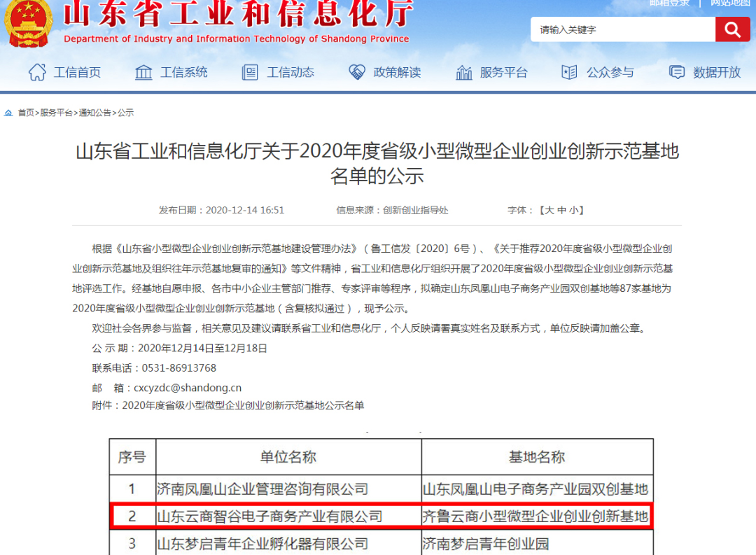Image resolution: width=756 pixels, height=555 pixels.
Task: Click the 网站地图 link at top
Action: (730, 3)
